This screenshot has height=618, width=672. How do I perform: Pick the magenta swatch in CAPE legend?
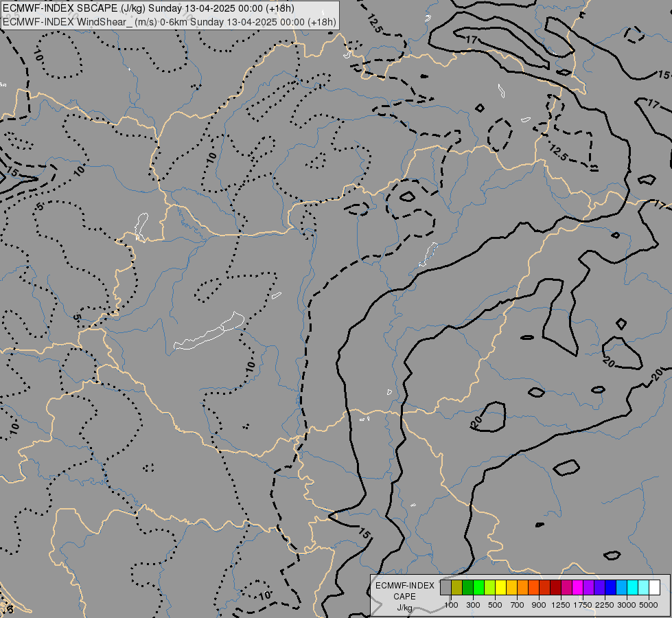click(578, 587)
